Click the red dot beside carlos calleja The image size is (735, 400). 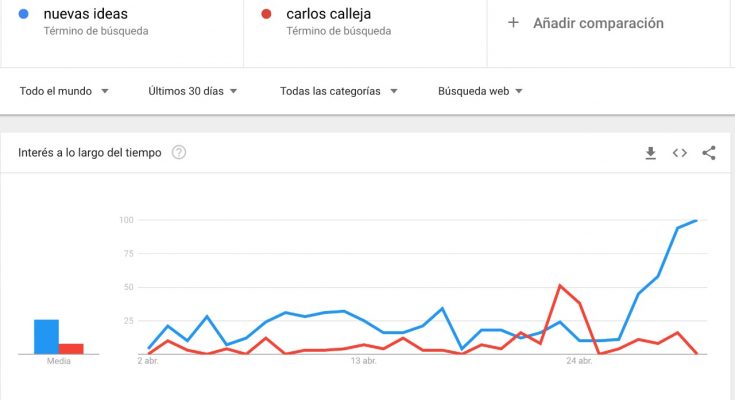[266, 14]
